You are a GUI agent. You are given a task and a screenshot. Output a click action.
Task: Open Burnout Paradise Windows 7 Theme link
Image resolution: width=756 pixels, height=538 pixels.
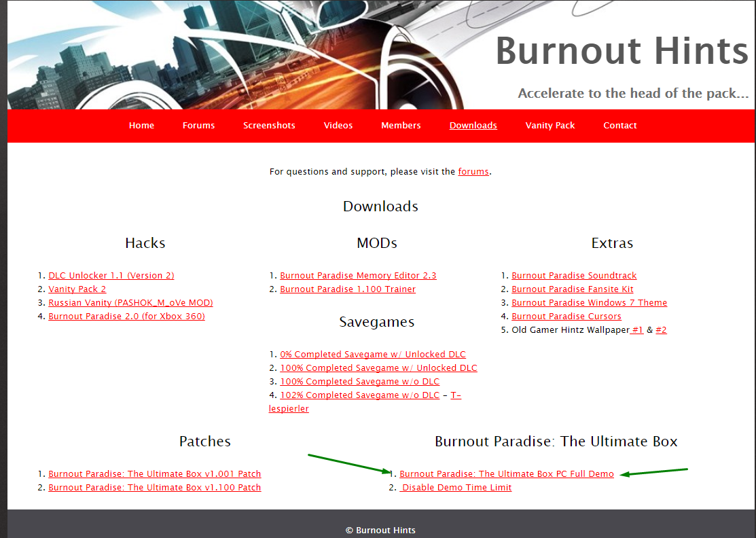point(589,303)
